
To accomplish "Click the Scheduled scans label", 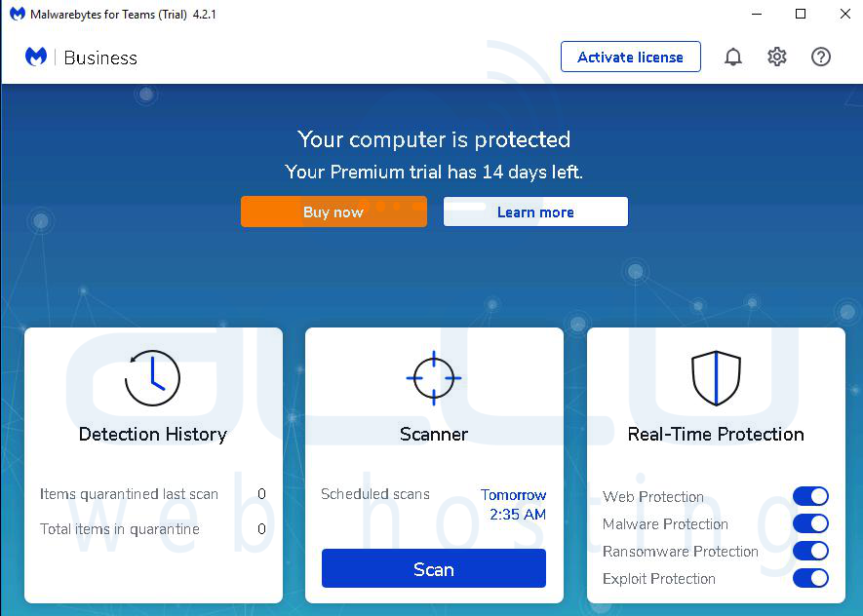I will click(375, 494).
